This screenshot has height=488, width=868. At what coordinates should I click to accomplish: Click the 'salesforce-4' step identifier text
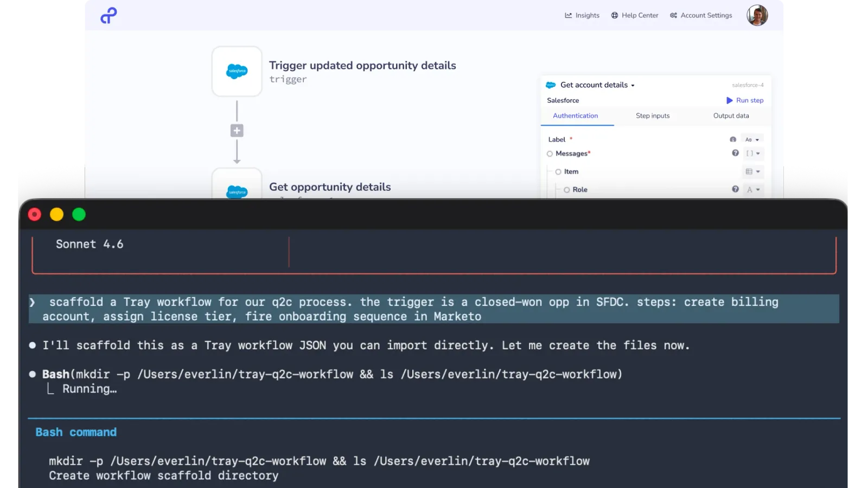[x=748, y=85]
